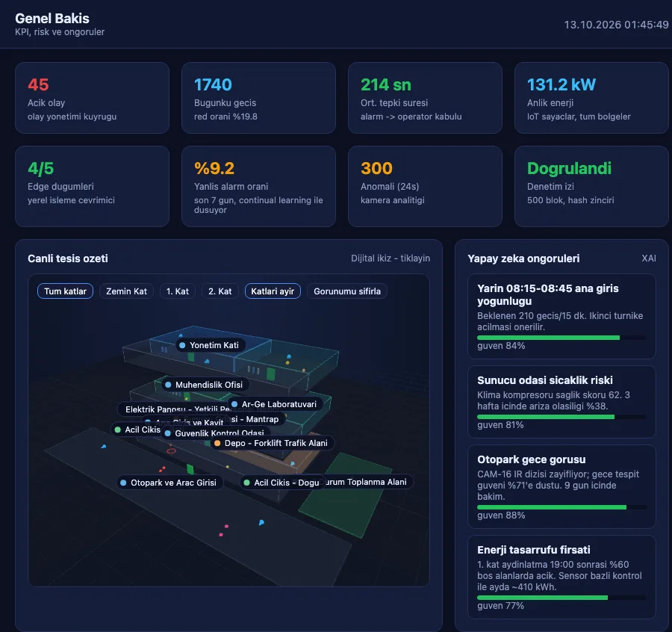Click the guven 77% confidence bar
The width and height of the screenshot is (672, 632).
(561, 598)
